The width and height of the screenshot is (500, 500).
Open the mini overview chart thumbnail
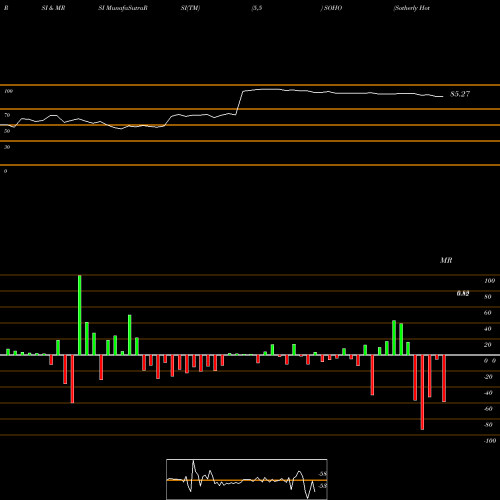click(x=247, y=479)
